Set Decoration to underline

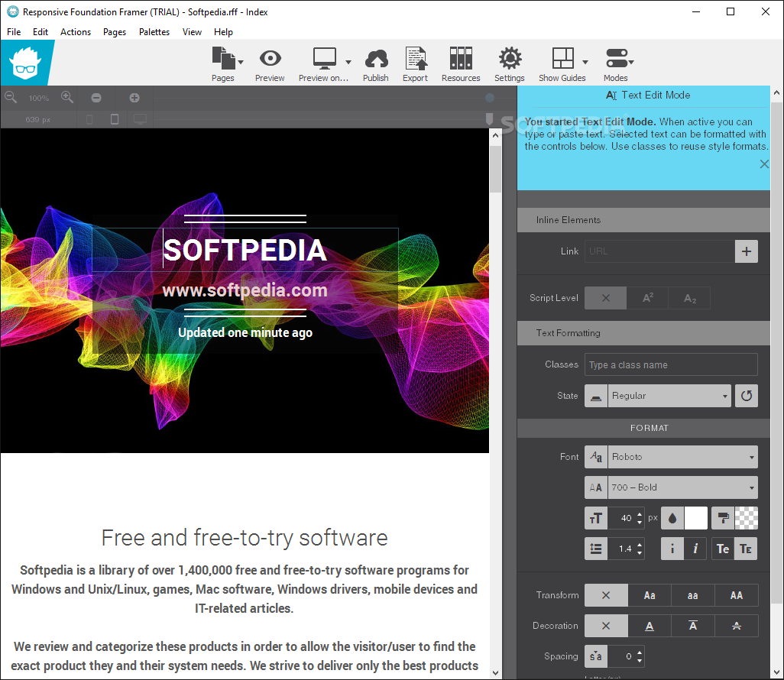650,626
